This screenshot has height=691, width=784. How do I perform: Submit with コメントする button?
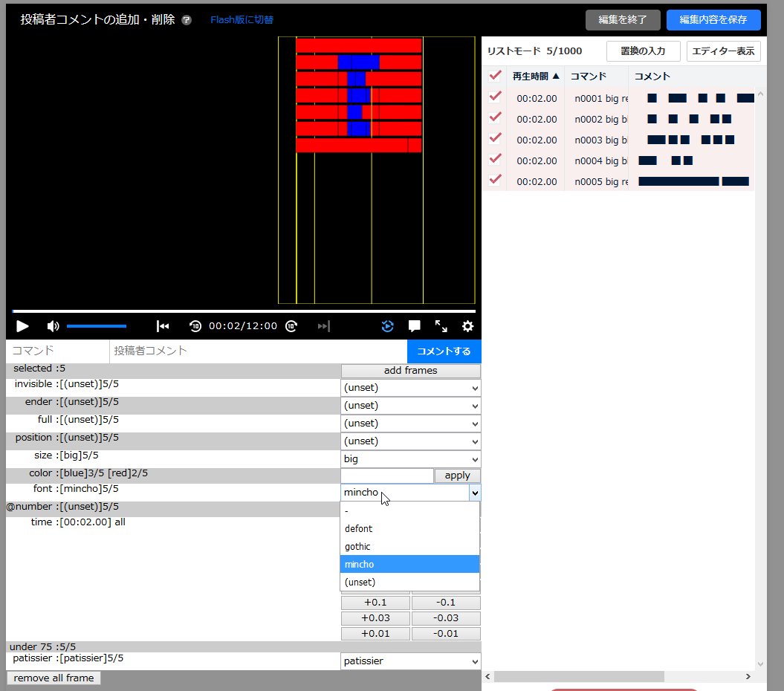(444, 351)
